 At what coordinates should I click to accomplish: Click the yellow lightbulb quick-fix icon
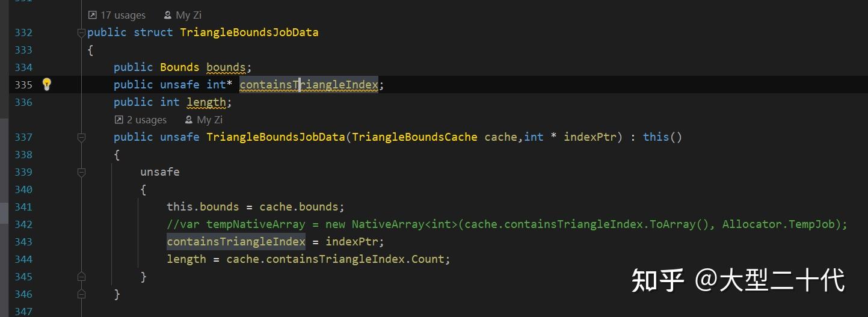pos(47,85)
